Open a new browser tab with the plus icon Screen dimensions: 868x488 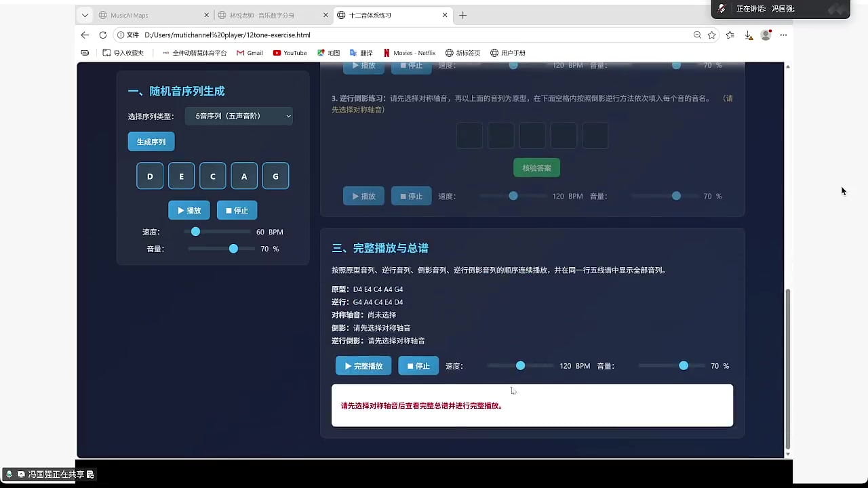click(x=463, y=15)
